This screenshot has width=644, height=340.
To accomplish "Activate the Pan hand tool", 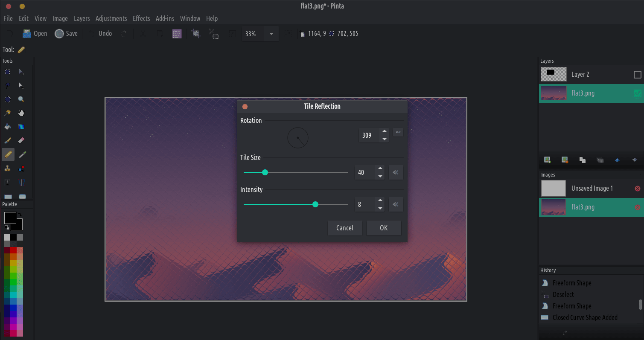I will pyautogui.click(x=21, y=113).
